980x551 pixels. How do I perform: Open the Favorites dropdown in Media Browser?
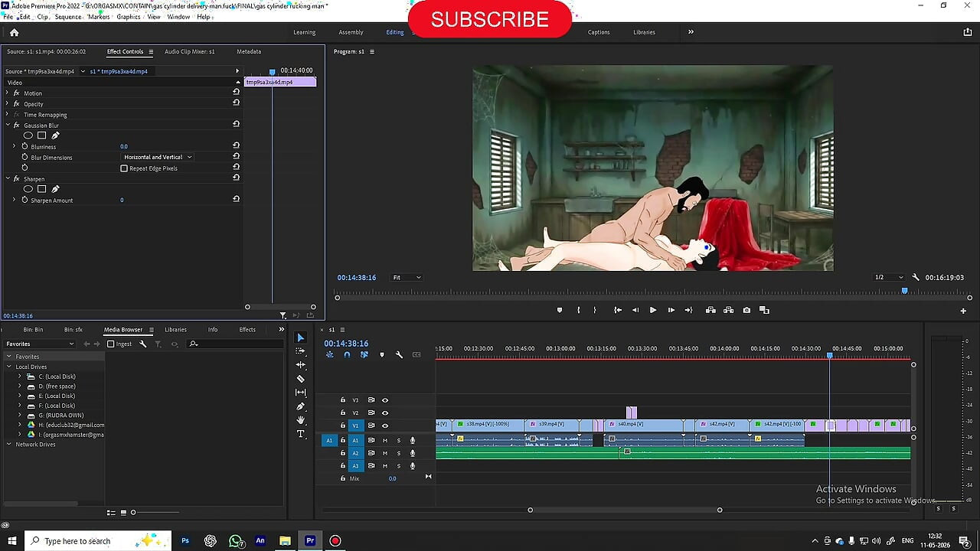tap(40, 344)
